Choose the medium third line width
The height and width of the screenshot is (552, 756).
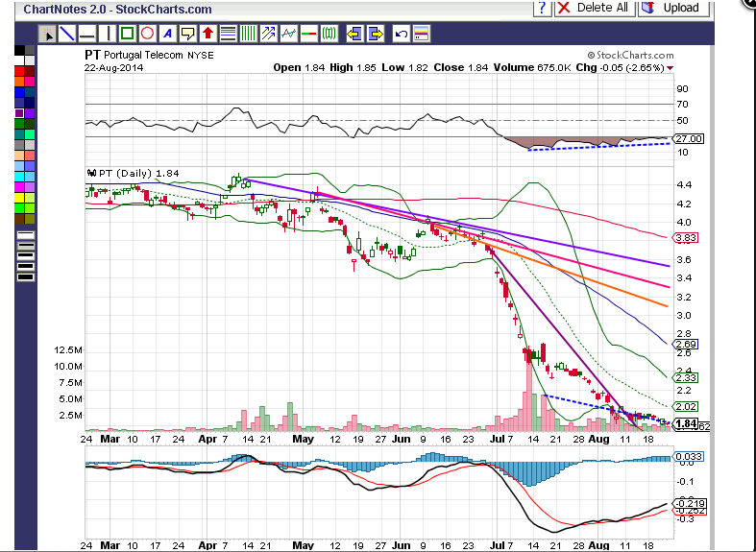click(x=26, y=255)
